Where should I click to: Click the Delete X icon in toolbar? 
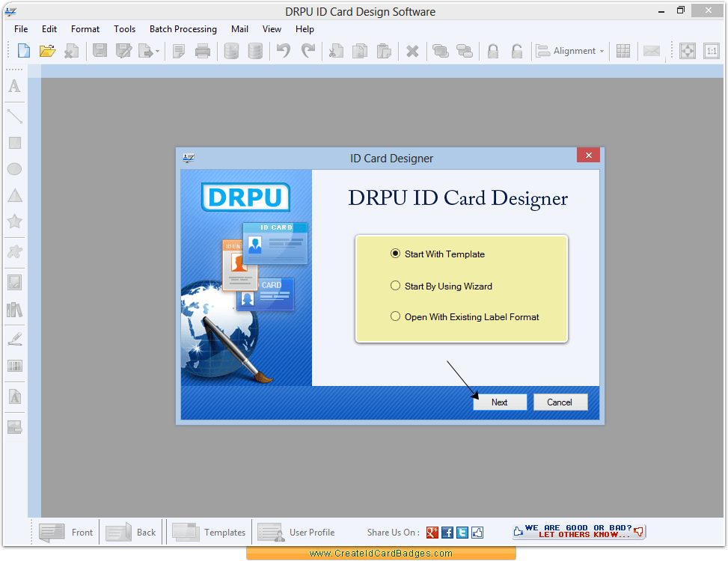(x=412, y=51)
